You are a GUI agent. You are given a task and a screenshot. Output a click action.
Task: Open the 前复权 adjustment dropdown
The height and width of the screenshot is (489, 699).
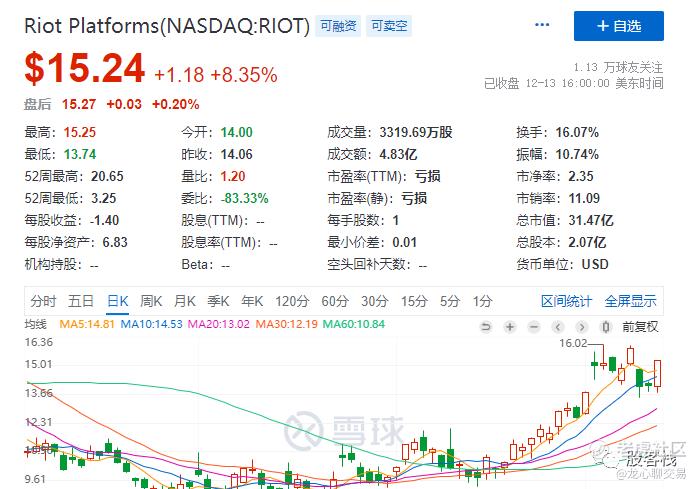(640, 327)
